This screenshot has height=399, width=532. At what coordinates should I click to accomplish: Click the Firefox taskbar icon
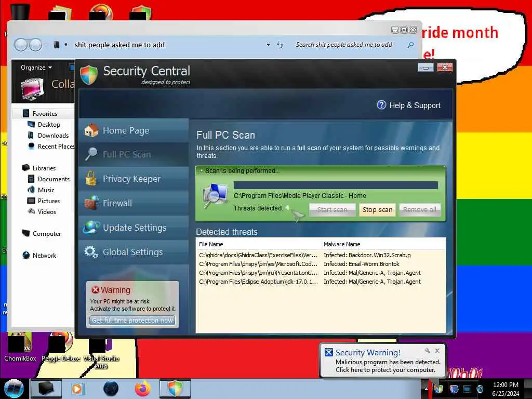click(x=142, y=389)
